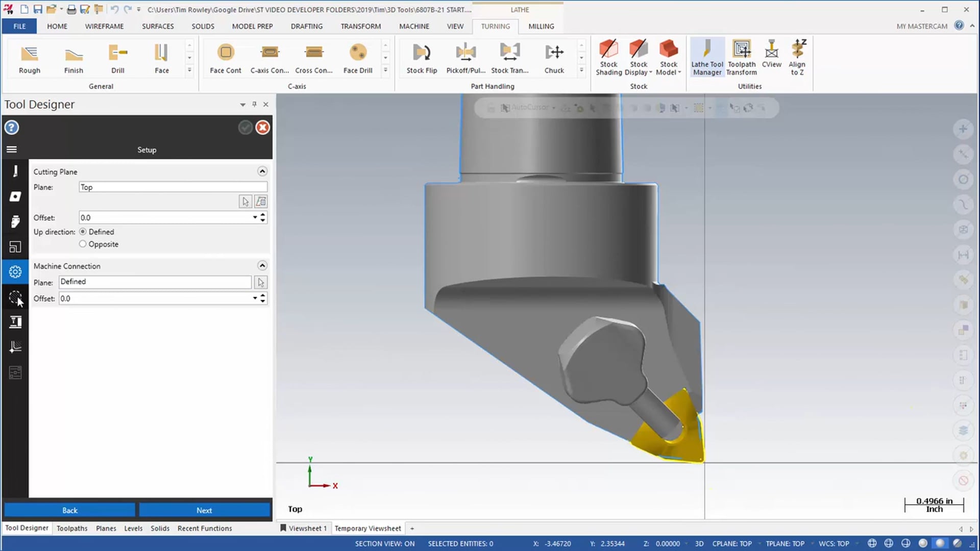Pin the Tool Designer panel

(x=254, y=104)
